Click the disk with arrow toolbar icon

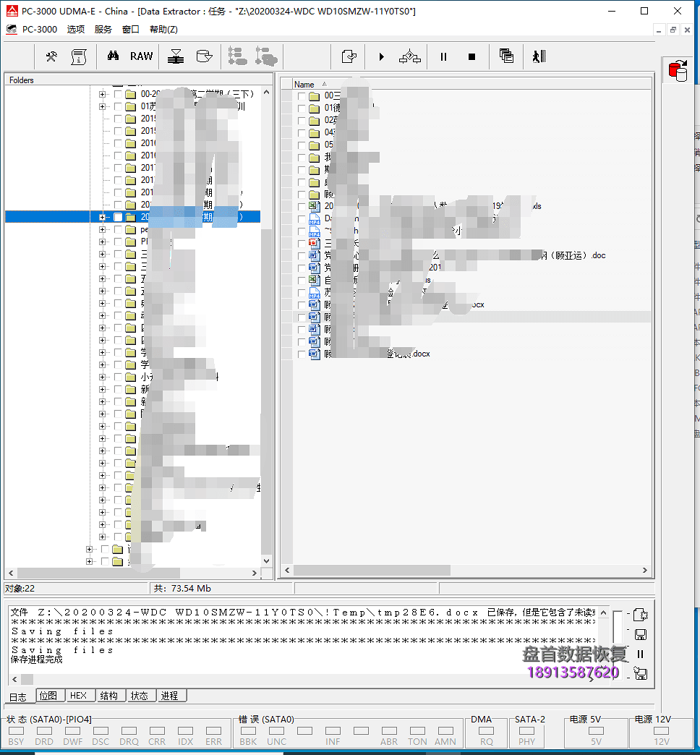pyautogui.click(x=204, y=56)
